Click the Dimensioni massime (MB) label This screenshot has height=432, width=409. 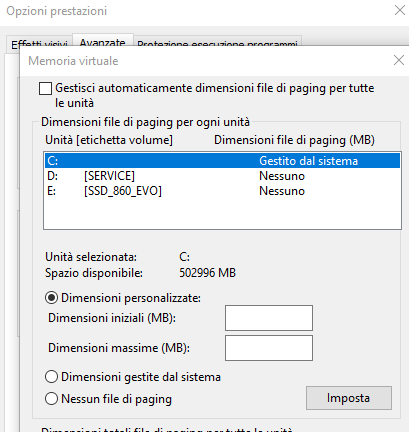point(119,348)
